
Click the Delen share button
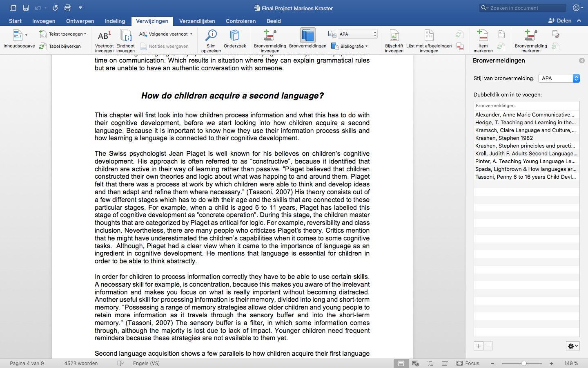point(560,20)
